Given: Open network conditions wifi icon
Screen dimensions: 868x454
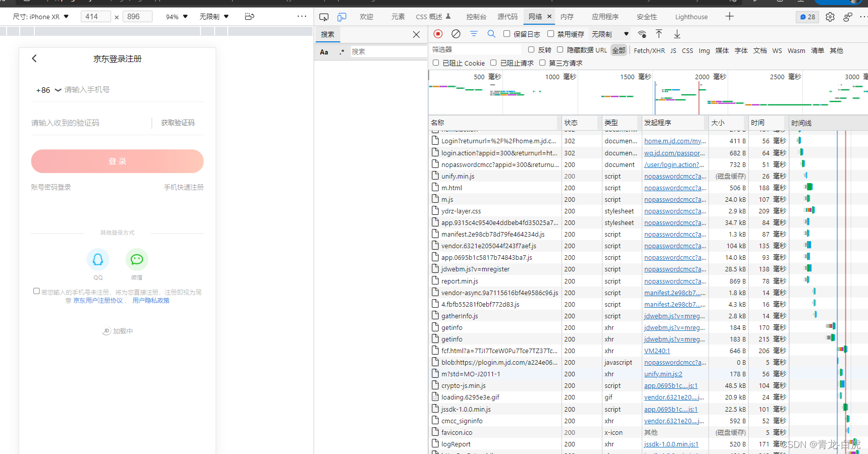Looking at the screenshot, I should pyautogui.click(x=642, y=34).
